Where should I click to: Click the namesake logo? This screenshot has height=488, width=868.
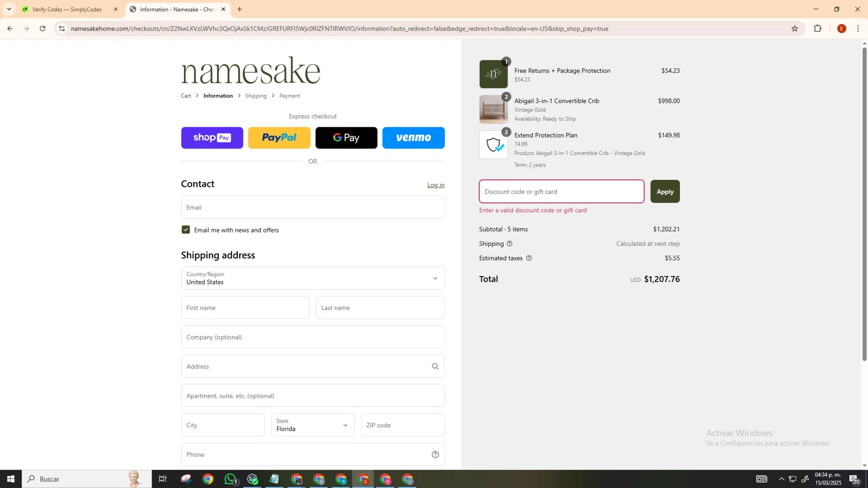coord(251,71)
